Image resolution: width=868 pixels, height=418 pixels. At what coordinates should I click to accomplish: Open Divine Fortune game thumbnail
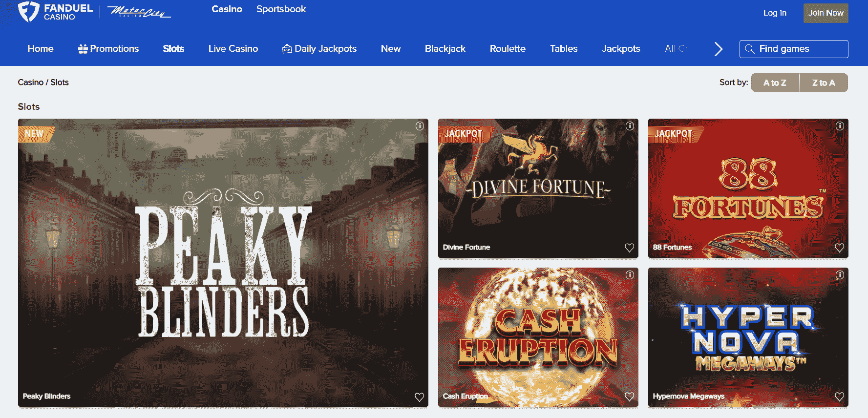[x=538, y=188]
